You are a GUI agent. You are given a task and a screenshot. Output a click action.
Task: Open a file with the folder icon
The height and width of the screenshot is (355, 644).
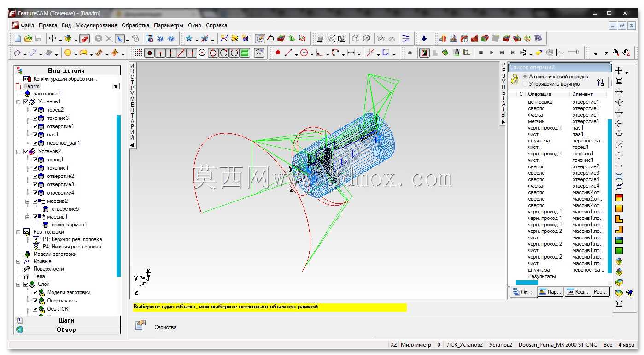click(x=28, y=38)
